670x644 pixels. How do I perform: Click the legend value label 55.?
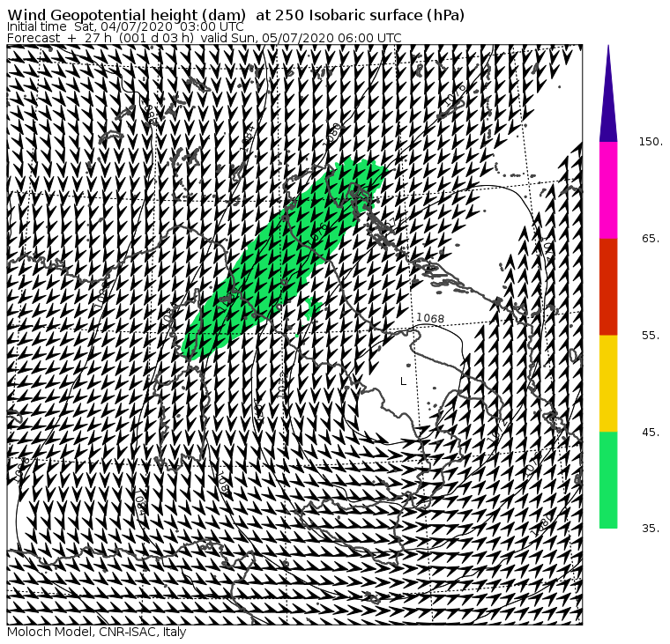(x=651, y=336)
